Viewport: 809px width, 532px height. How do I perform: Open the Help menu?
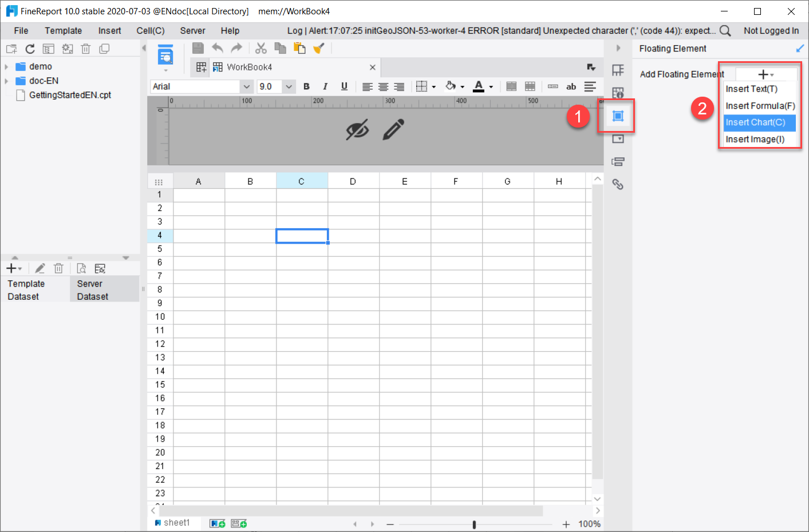coord(230,31)
